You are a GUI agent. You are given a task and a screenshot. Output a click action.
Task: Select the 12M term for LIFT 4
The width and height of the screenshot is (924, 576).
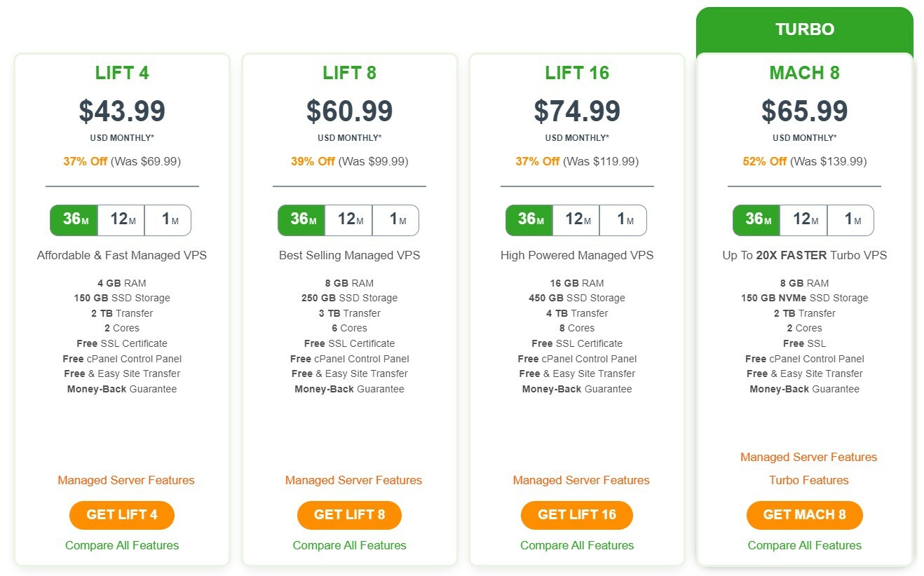point(121,219)
